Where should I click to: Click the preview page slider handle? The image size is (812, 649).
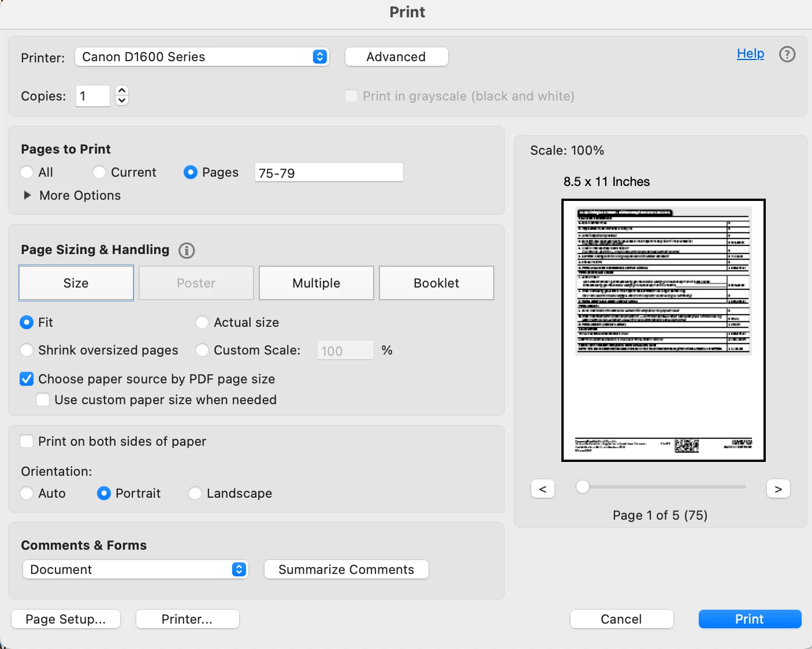click(x=583, y=487)
